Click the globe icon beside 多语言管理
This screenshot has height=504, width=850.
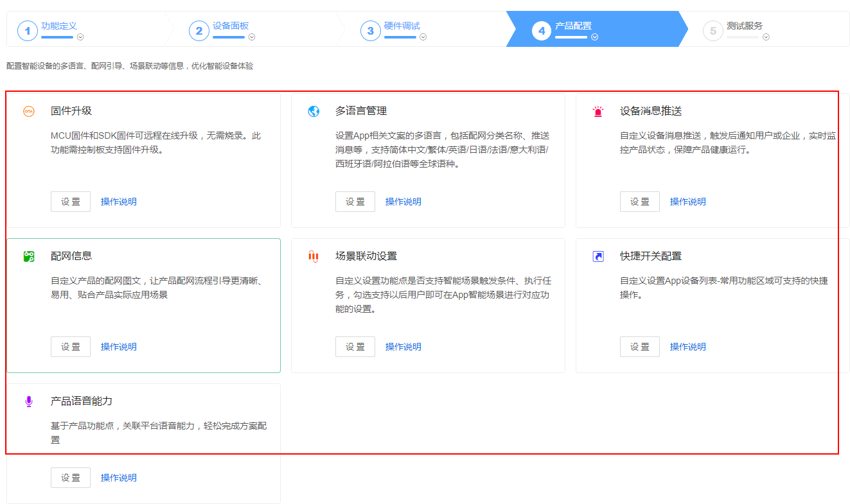point(314,111)
